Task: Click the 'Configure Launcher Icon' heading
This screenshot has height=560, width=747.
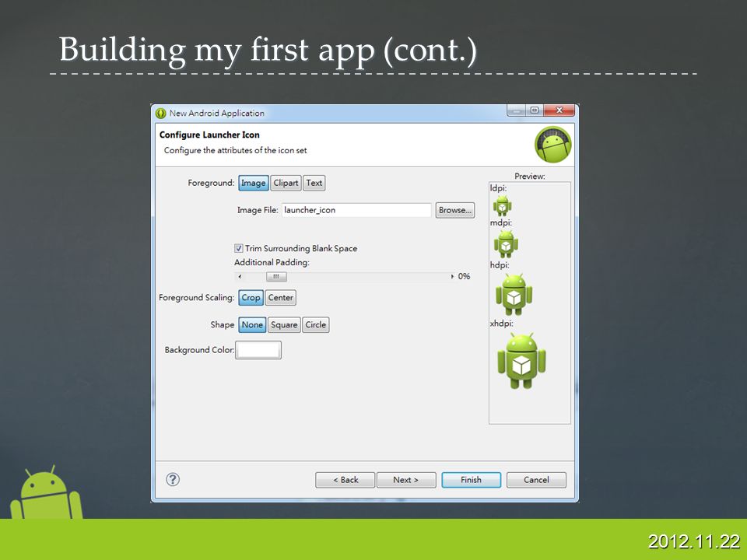Action: click(x=209, y=135)
